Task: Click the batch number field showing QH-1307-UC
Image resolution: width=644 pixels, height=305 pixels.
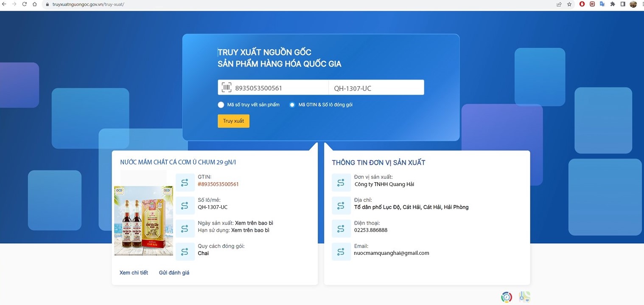Action: (376, 88)
